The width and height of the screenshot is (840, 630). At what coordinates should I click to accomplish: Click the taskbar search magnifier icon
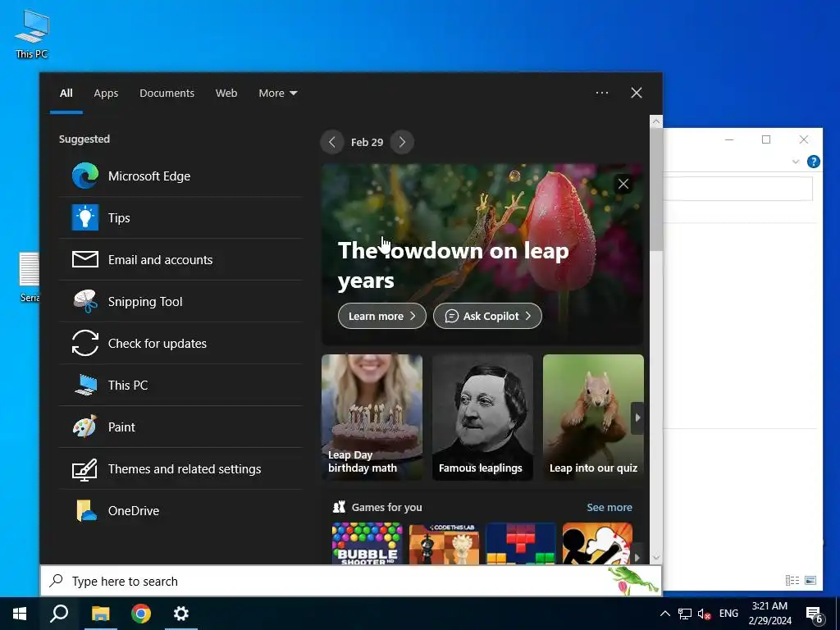point(59,614)
